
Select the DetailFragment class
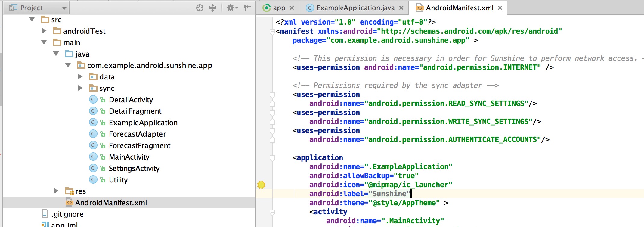[x=125, y=111]
